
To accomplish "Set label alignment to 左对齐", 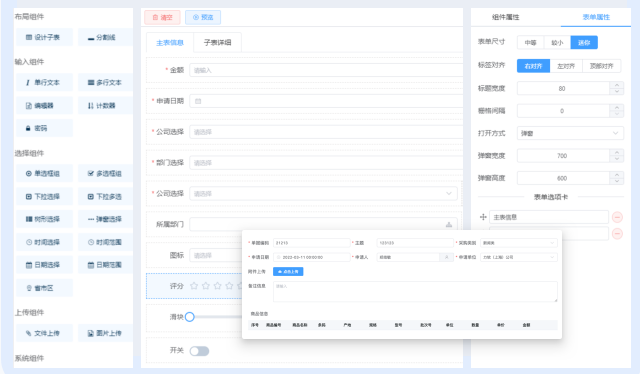I will [566, 66].
